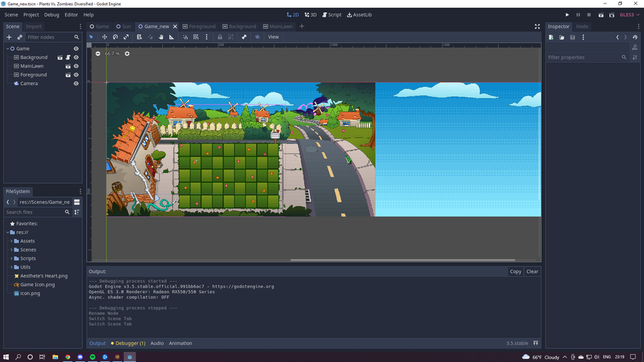The height and width of the screenshot is (362, 644).
Task: Select the Scale Mode tool
Action: point(126,37)
